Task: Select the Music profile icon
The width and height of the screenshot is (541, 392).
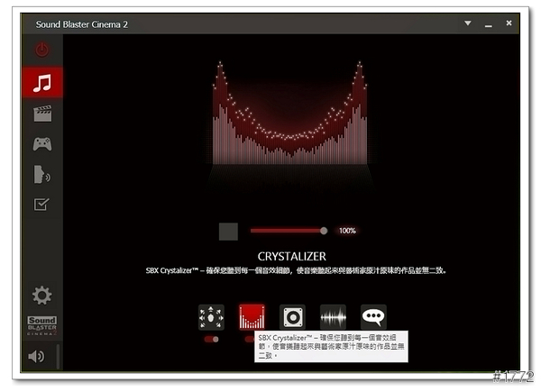Action: (42, 82)
